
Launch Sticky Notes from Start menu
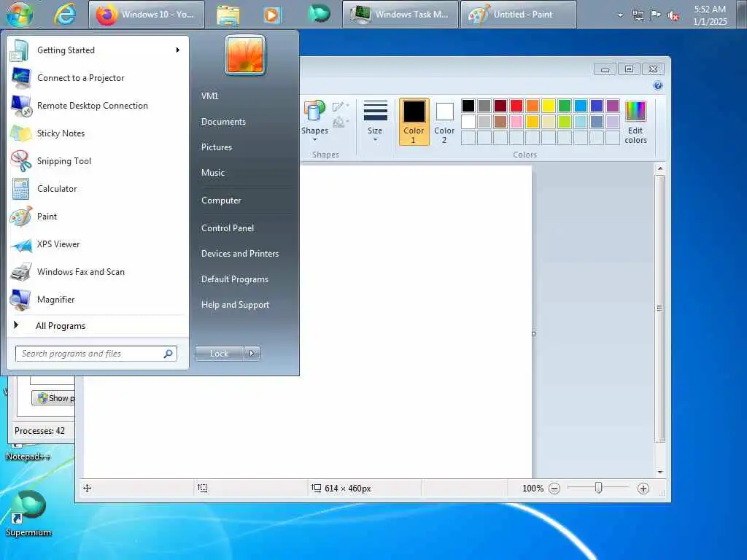click(x=98, y=133)
